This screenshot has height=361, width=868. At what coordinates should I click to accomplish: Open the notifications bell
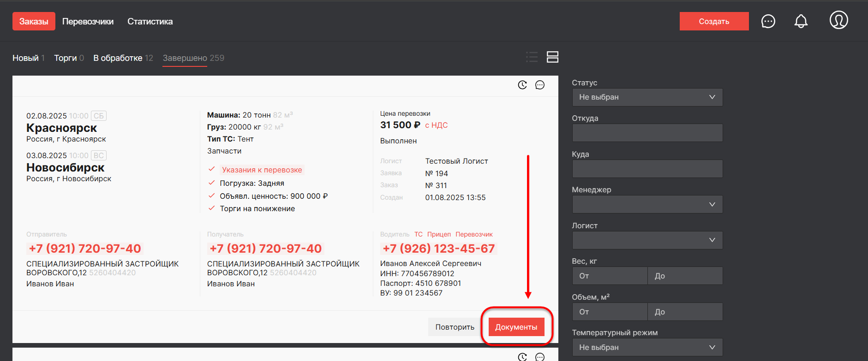(x=801, y=21)
